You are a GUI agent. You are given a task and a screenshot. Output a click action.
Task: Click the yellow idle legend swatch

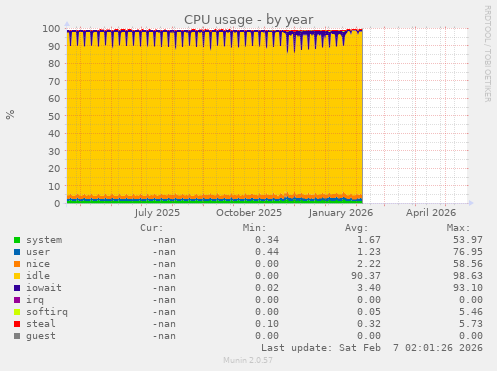coord(17,276)
